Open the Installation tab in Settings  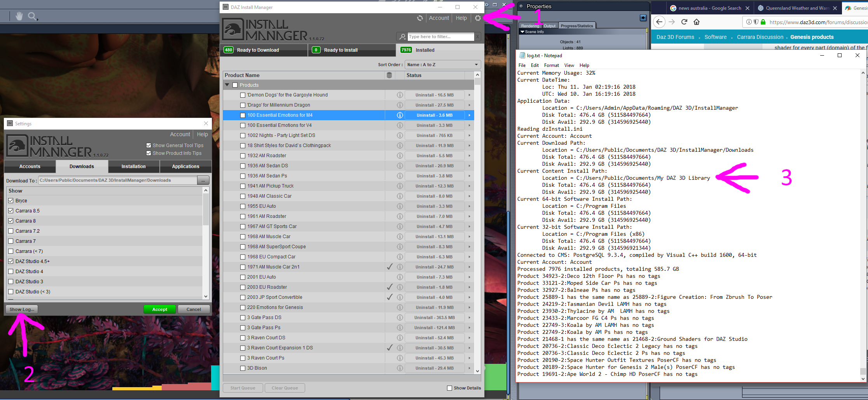(x=134, y=167)
